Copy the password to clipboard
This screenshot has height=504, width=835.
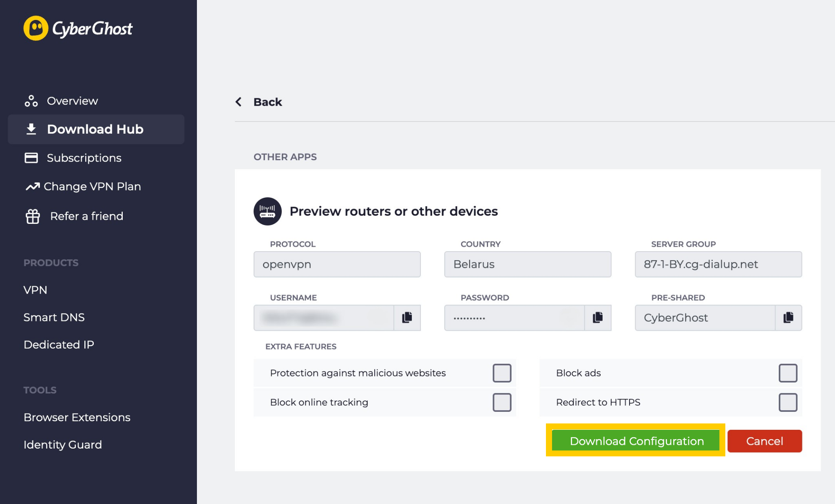(598, 318)
